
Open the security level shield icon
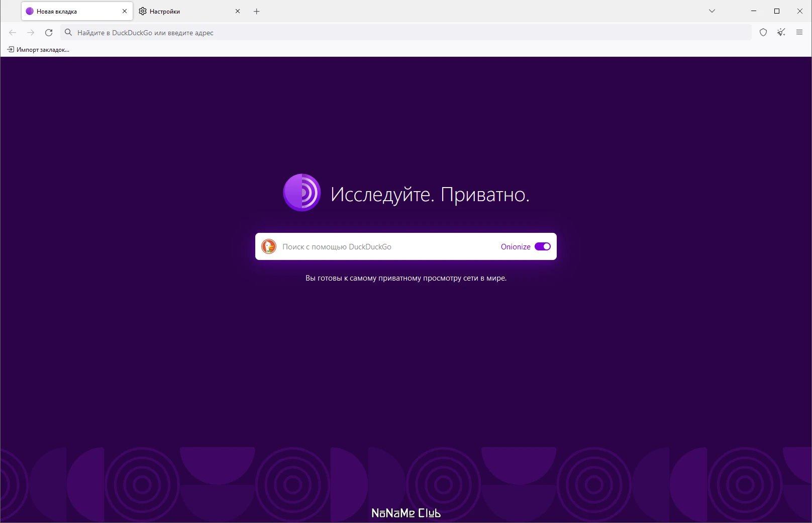point(763,33)
